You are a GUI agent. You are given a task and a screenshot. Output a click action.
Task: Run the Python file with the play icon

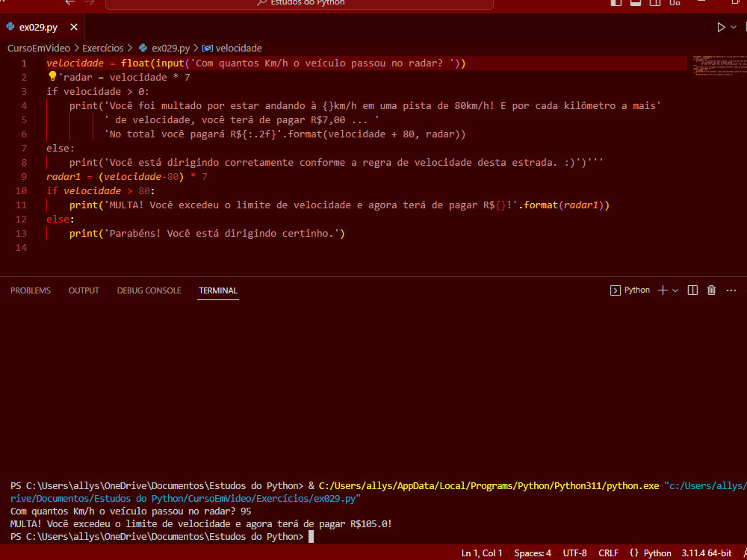pos(722,27)
